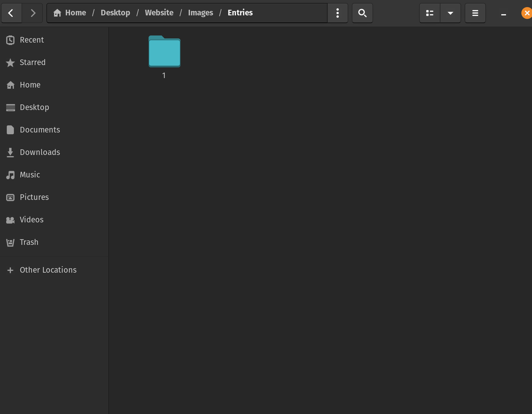Click the forward navigation arrow

(x=33, y=13)
